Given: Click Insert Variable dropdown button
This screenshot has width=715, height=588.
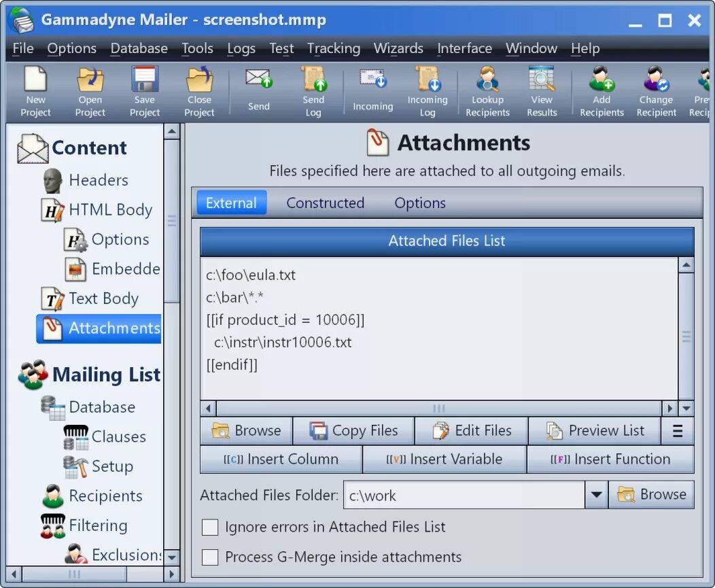Looking at the screenshot, I should coord(444,459).
